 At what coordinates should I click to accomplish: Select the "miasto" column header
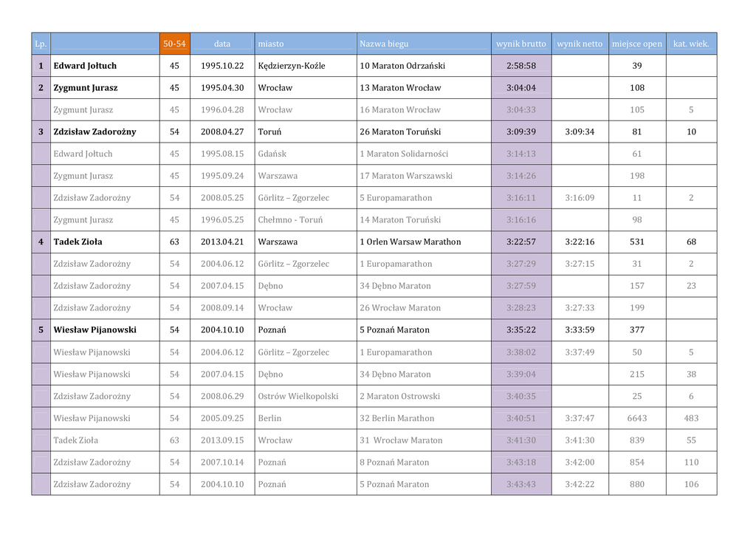click(271, 44)
